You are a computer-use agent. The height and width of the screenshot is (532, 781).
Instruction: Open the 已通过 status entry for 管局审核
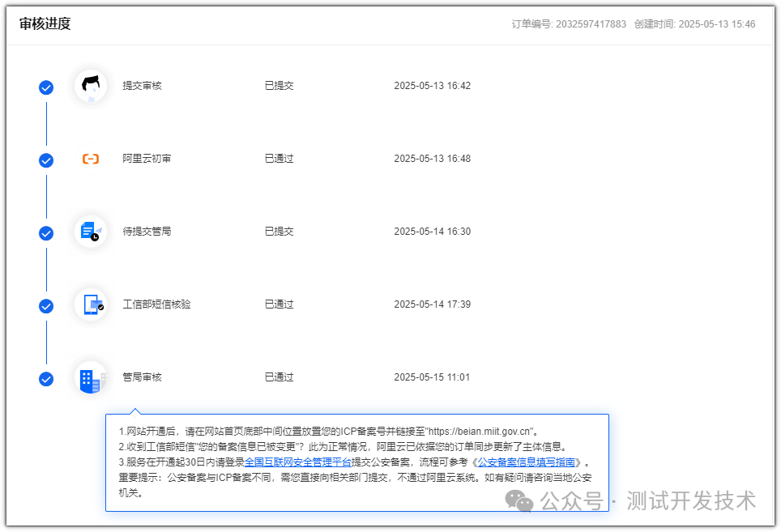coord(280,377)
